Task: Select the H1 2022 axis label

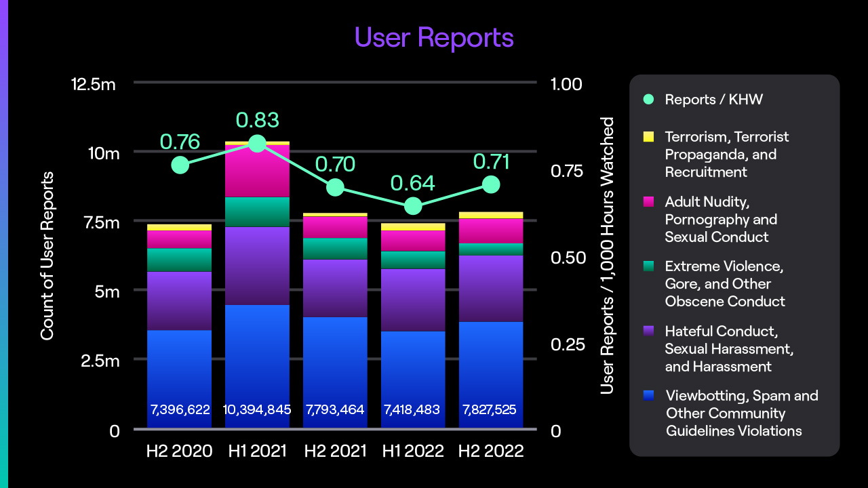Action: coord(413,450)
